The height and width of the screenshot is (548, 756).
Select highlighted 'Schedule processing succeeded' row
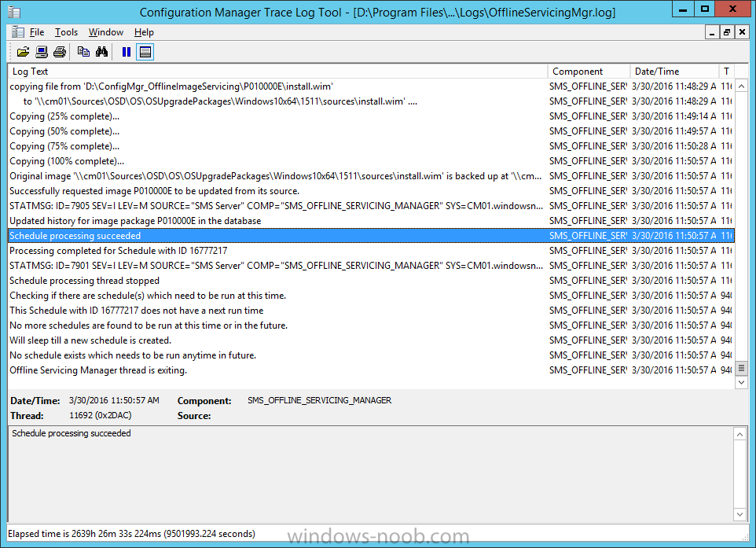pos(371,235)
